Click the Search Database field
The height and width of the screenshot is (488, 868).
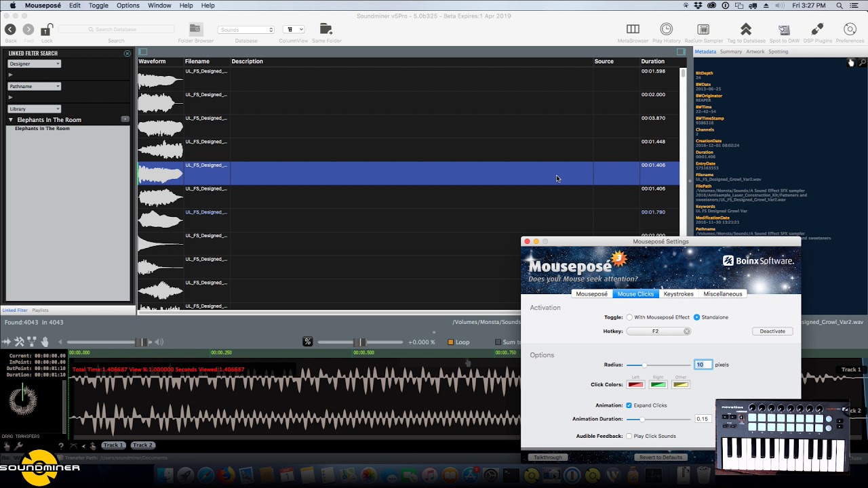pos(116,30)
